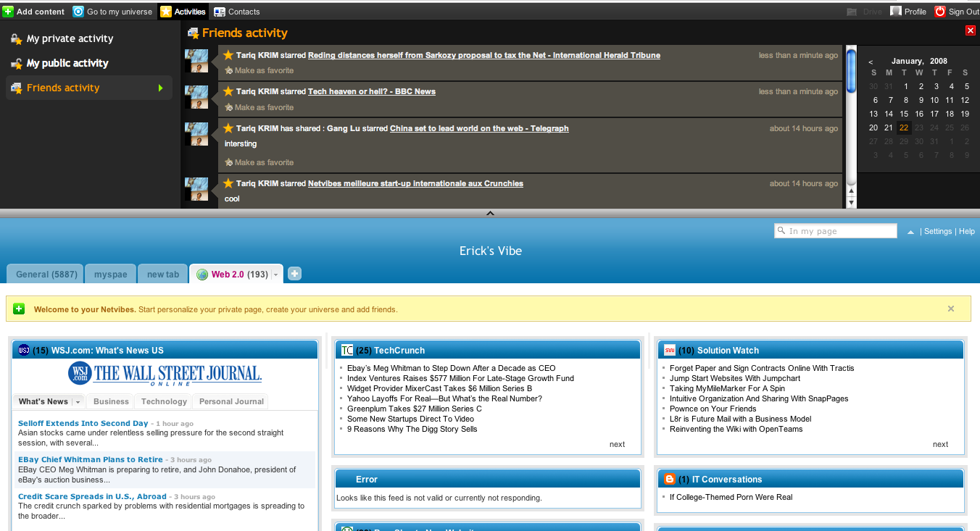Open Tech heaven or hell? - BBC News
Screen dimensions: 980x531
point(372,91)
